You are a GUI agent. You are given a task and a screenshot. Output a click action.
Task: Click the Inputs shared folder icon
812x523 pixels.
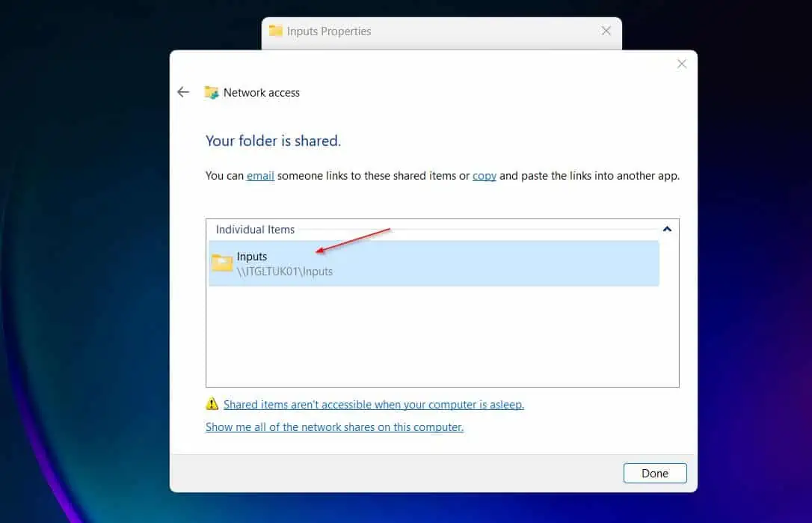pyautogui.click(x=222, y=263)
